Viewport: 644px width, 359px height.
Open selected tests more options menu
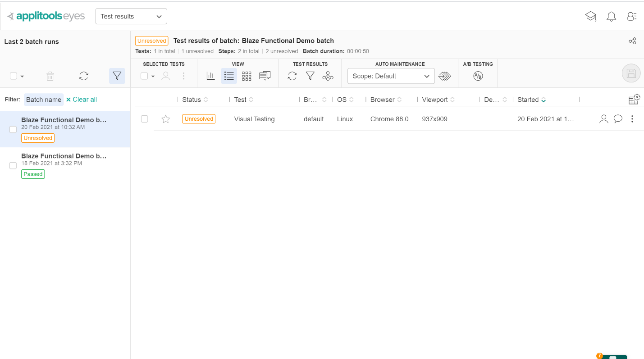pyautogui.click(x=183, y=76)
